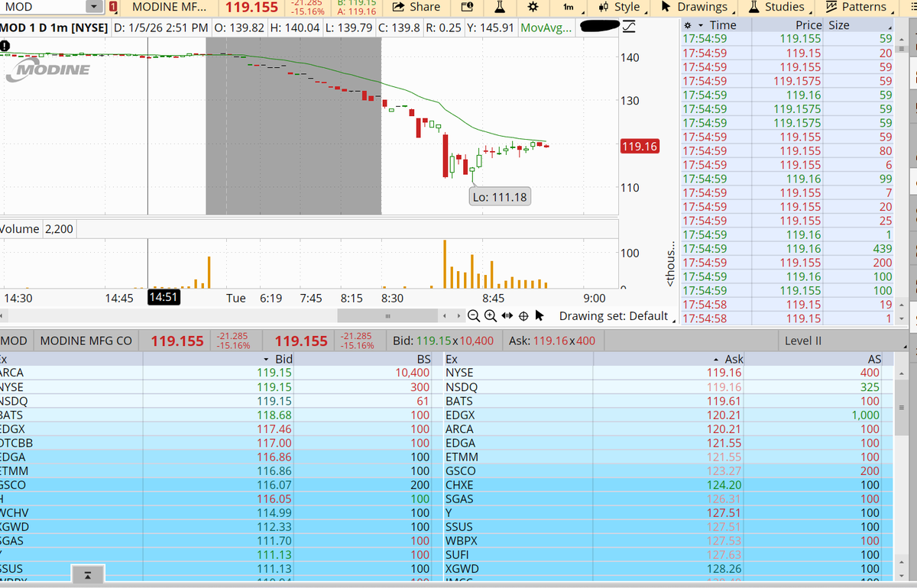The height and width of the screenshot is (588, 917).
Task: Open the Share chart menu
Action: click(416, 7)
